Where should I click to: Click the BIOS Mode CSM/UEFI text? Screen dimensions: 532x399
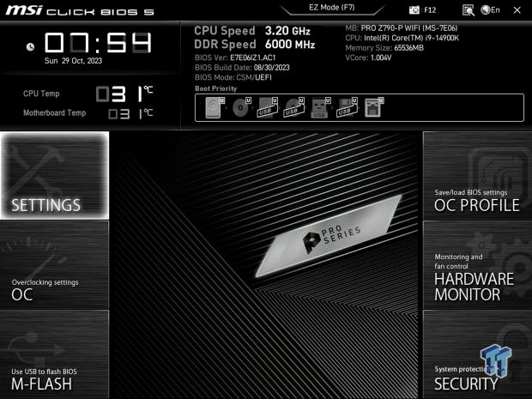tap(233, 77)
